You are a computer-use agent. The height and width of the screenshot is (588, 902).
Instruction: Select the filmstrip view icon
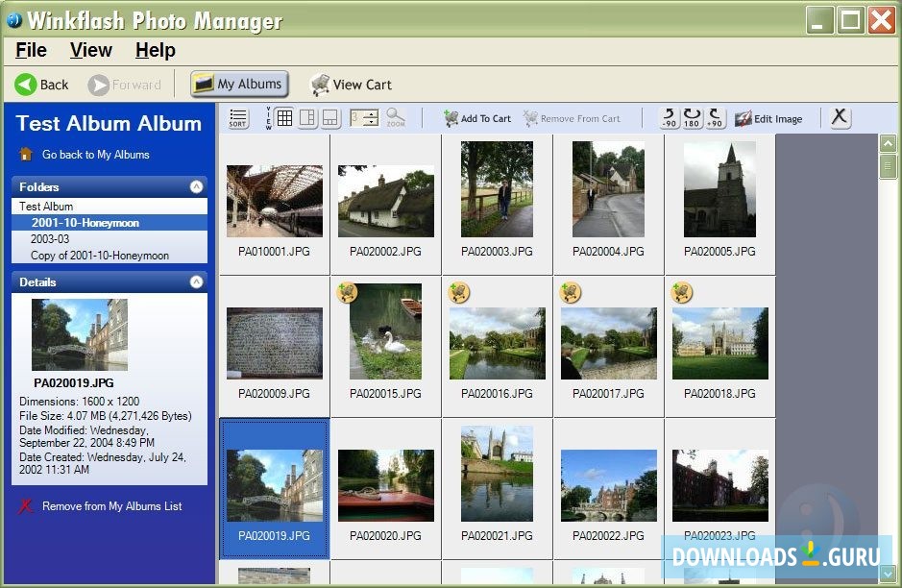pyautogui.click(x=330, y=117)
